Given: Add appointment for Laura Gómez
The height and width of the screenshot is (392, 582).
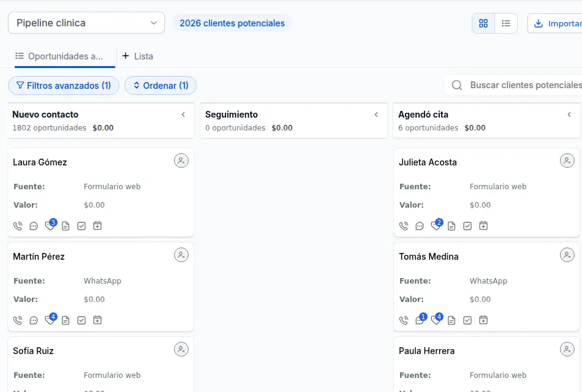Looking at the screenshot, I should [97, 225].
